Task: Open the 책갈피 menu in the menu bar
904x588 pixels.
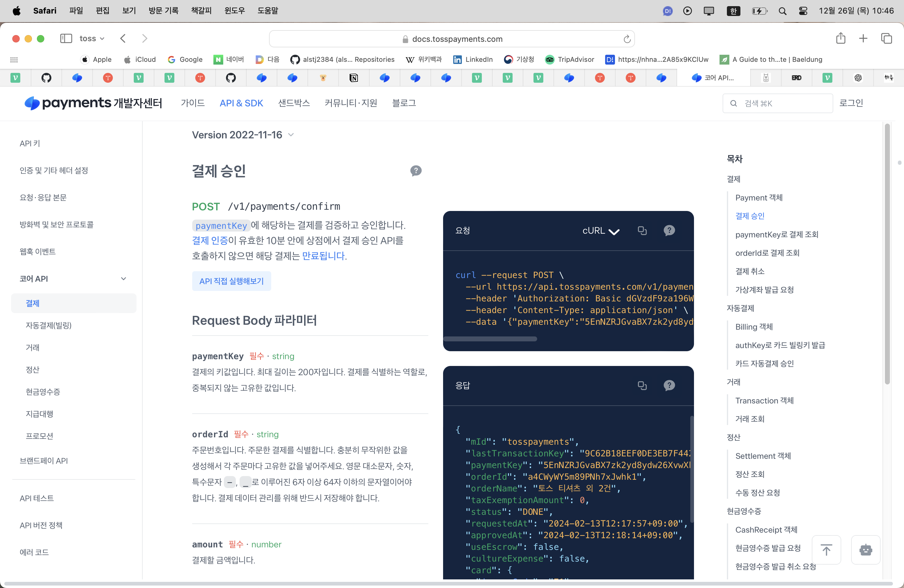Action: [201, 11]
